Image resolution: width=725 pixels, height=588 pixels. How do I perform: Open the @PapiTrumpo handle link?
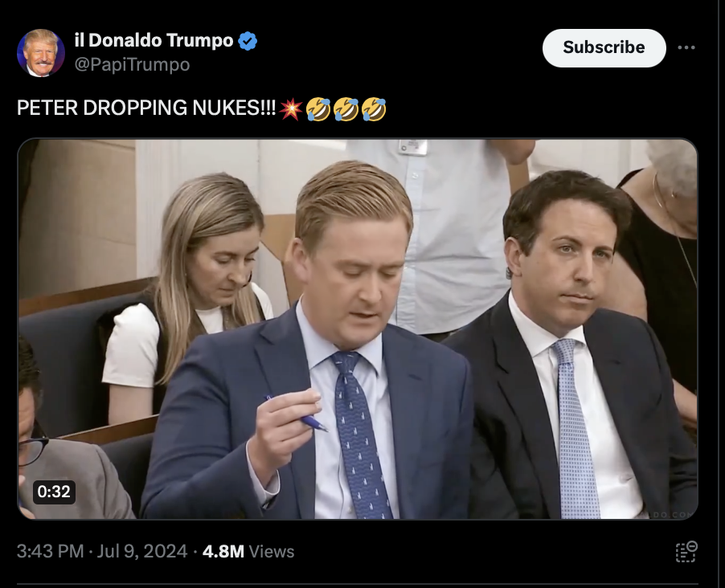point(133,65)
